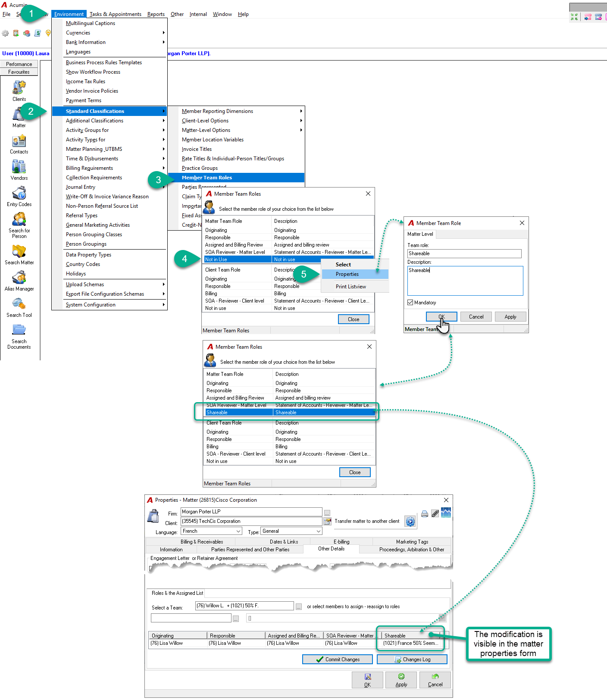Open the Contacts sidebar icon
Screen dimensions: 607x700
(19, 144)
